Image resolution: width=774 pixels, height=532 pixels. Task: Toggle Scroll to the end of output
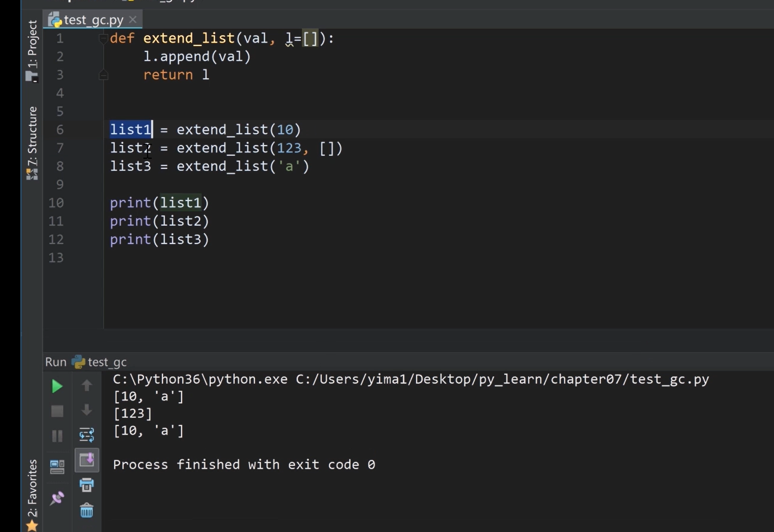[x=87, y=460]
